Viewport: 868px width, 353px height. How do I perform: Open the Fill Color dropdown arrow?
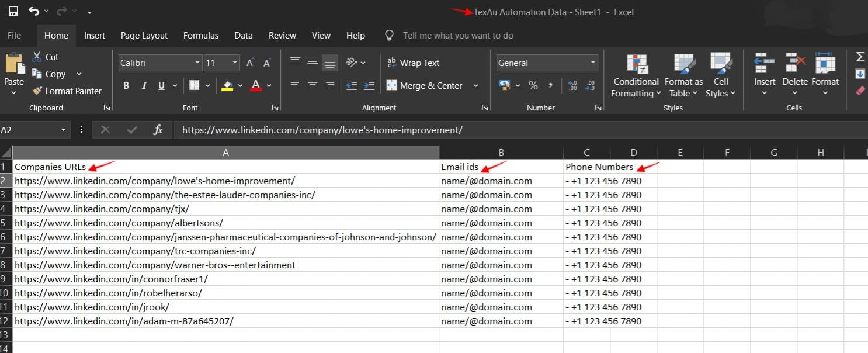point(240,85)
